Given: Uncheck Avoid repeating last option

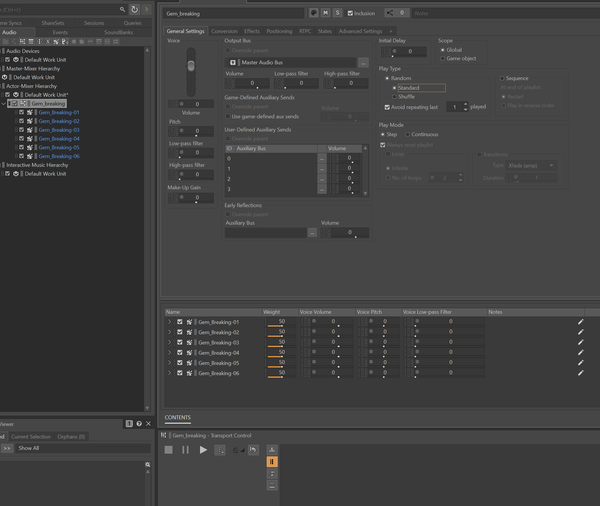Looking at the screenshot, I should pos(388,106).
